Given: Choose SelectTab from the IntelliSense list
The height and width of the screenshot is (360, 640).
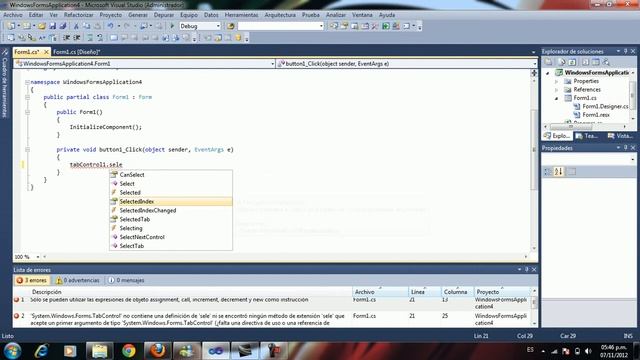Looking at the screenshot, I should pyautogui.click(x=171, y=246).
